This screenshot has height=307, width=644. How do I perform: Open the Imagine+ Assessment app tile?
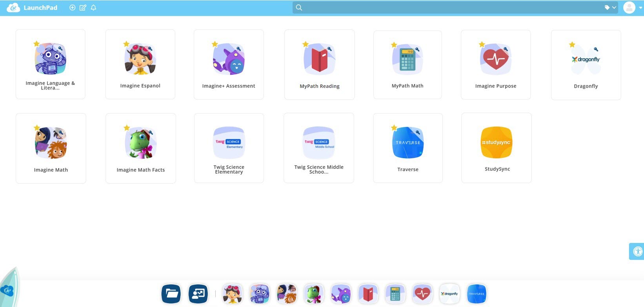click(229, 64)
